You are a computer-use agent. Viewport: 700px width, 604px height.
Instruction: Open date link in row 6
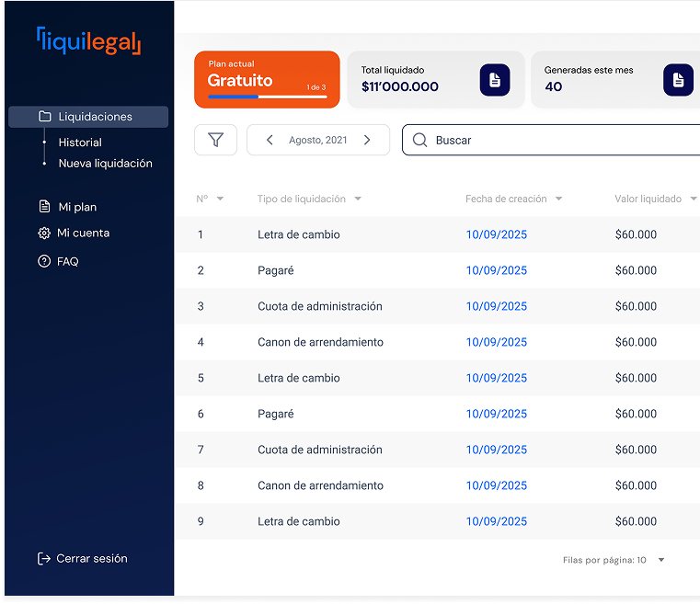coord(497,414)
